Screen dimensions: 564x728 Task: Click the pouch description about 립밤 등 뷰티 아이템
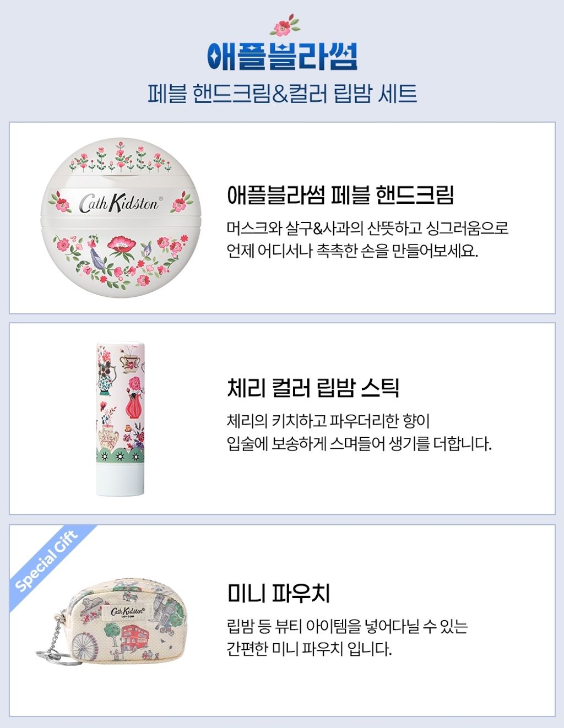click(x=347, y=638)
